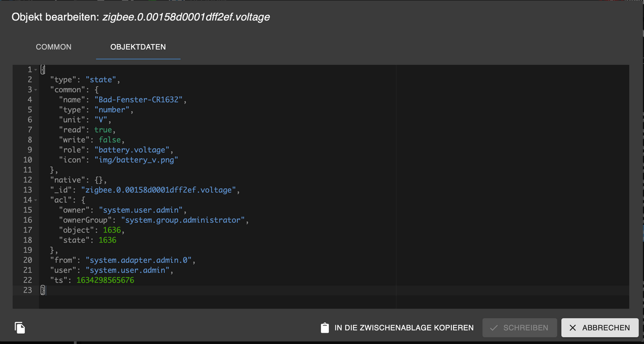Image resolution: width=644 pixels, height=344 pixels.
Task: Collapse the "acl" block fold arrow
Action: [x=35, y=200]
